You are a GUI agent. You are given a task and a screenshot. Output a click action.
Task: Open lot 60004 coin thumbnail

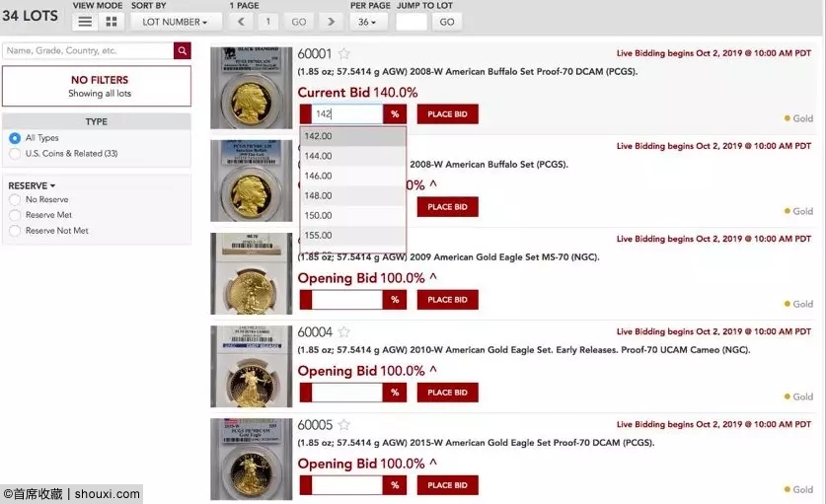(252, 366)
